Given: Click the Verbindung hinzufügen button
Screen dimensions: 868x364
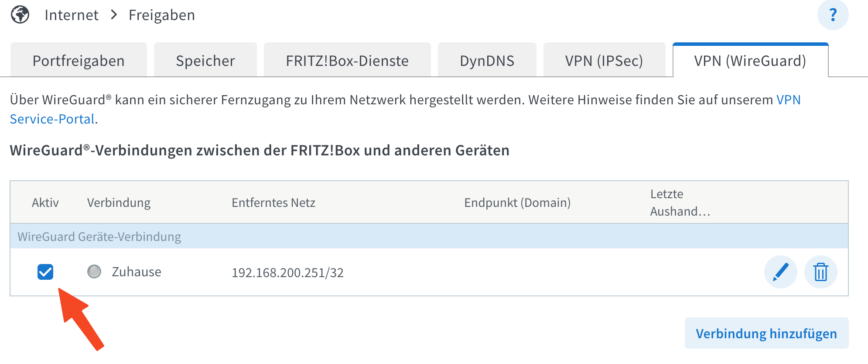Looking at the screenshot, I should pyautogui.click(x=766, y=333).
